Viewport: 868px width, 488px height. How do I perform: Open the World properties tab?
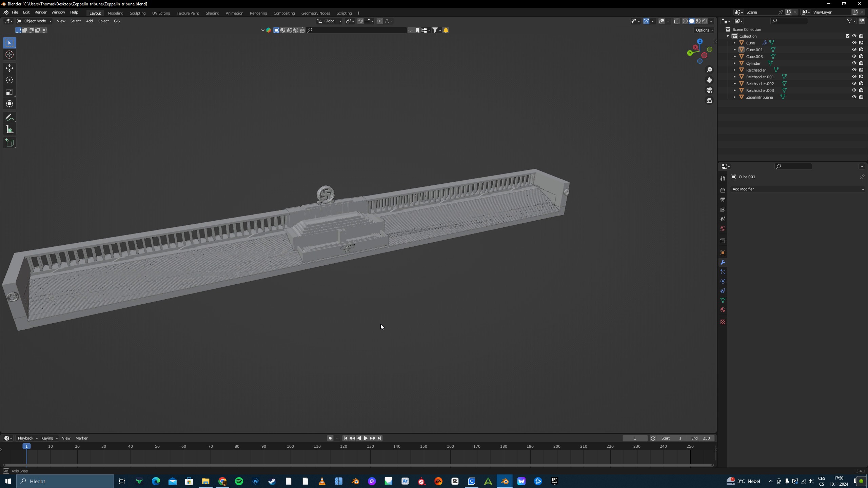tap(723, 228)
